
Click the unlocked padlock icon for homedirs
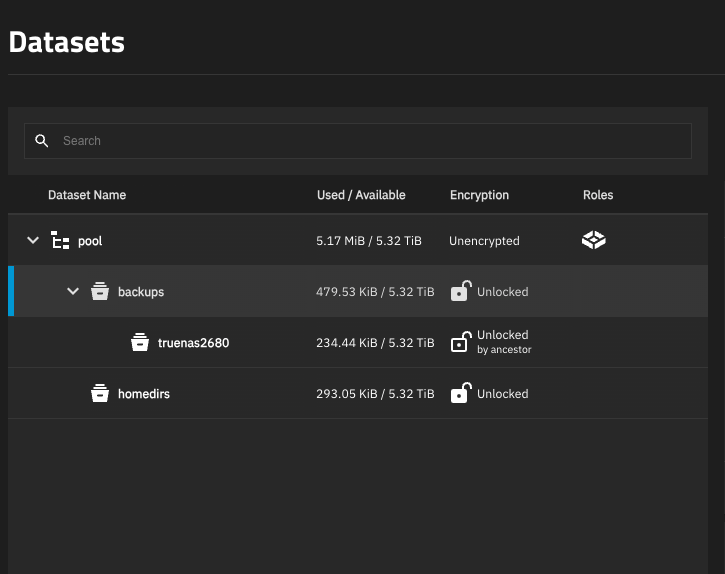pos(461,393)
